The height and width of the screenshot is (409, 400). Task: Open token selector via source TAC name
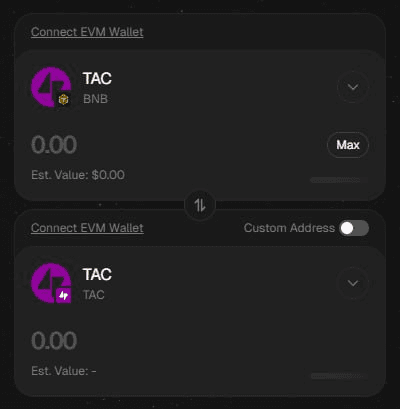97,79
